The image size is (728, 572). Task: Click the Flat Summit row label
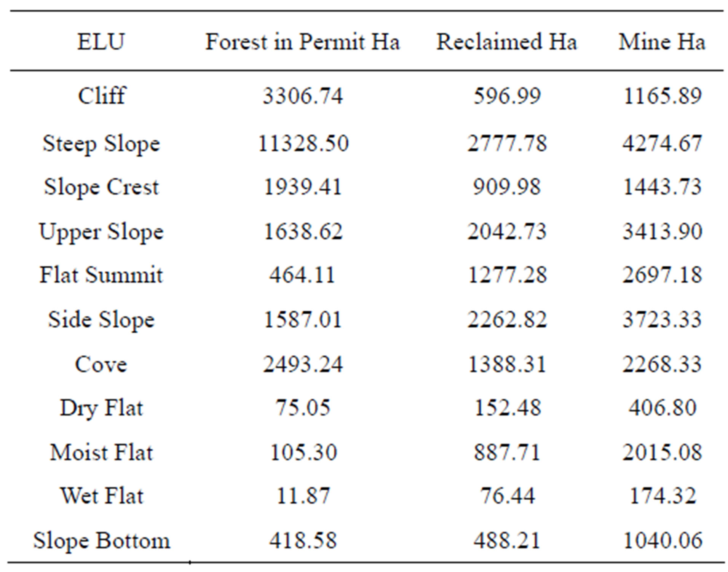pos(101,275)
